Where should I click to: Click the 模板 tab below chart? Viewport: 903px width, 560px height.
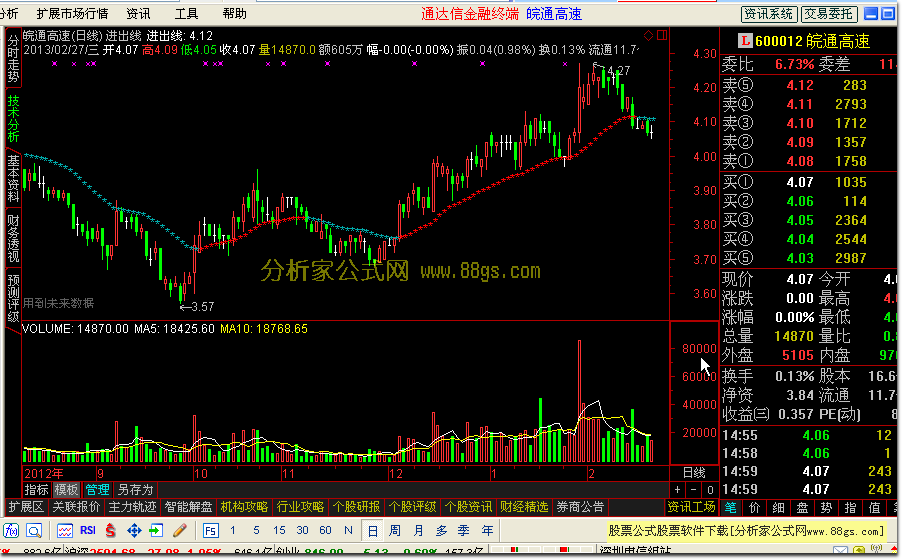[x=66, y=490]
